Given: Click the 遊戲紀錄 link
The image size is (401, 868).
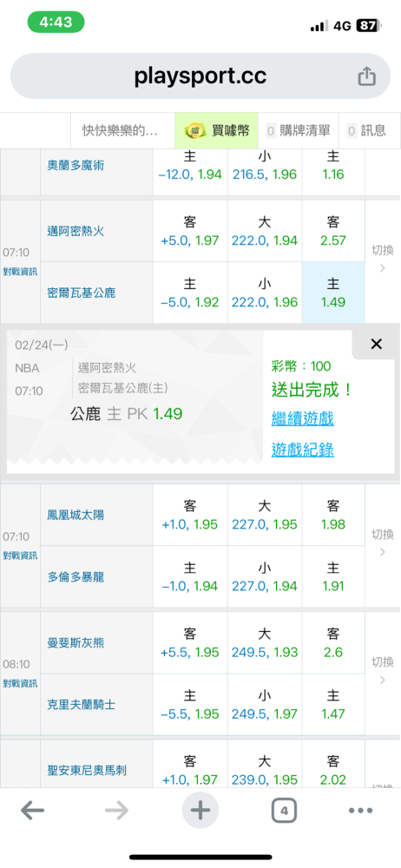Looking at the screenshot, I should [x=302, y=450].
